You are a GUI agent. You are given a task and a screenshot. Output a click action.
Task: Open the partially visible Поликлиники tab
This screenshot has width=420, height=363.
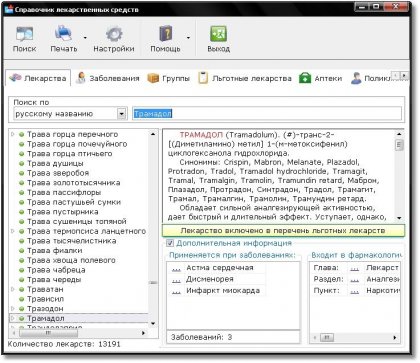click(x=370, y=78)
